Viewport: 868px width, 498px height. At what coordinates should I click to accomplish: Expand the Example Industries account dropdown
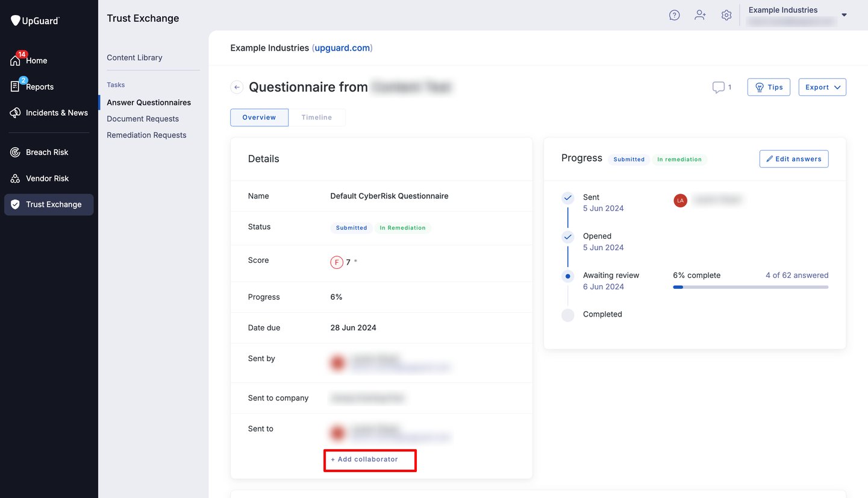pyautogui.click(x=844, y=15)
